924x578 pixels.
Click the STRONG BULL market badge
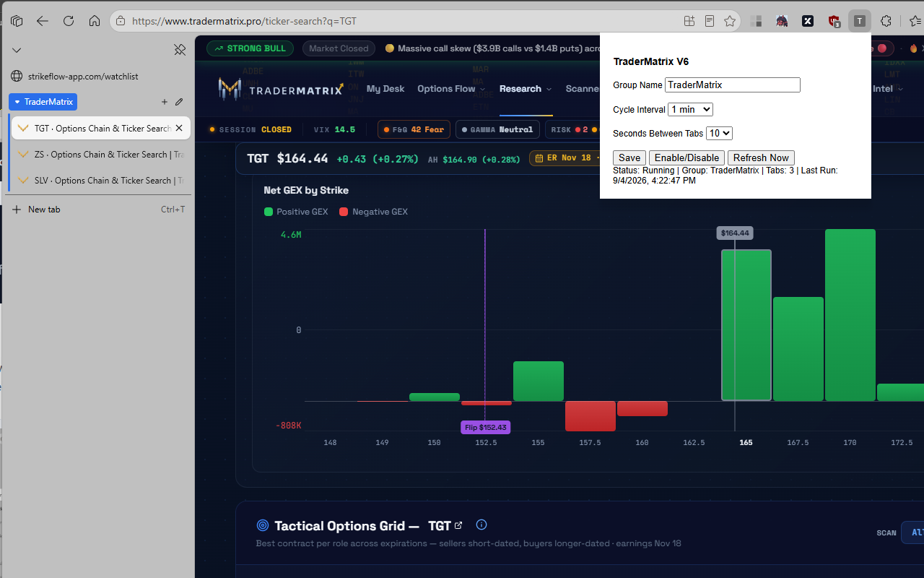(x=250, y=48)
